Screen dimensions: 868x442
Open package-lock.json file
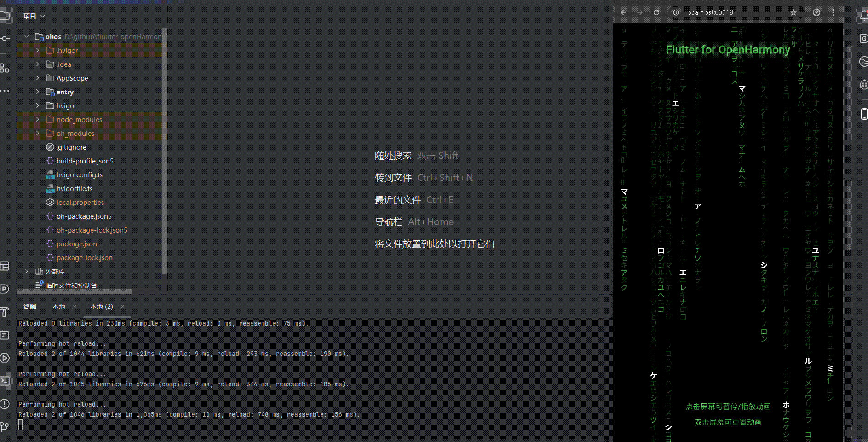[85, 257]
